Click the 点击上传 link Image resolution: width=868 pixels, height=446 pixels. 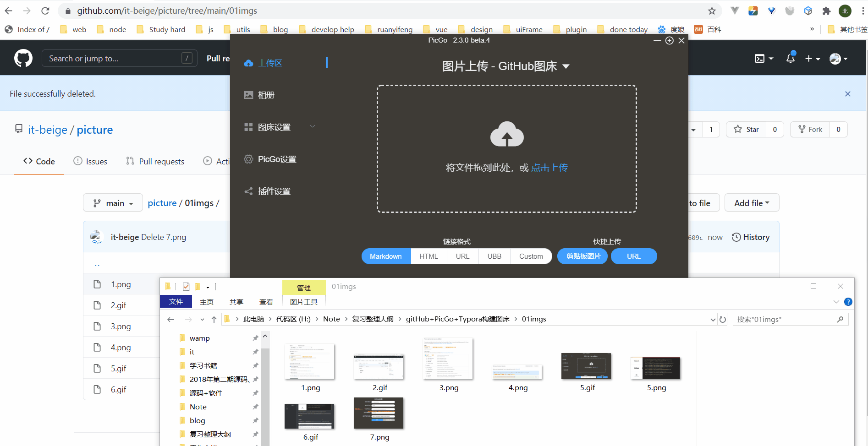pyautogui.click(x=549, y=168)
